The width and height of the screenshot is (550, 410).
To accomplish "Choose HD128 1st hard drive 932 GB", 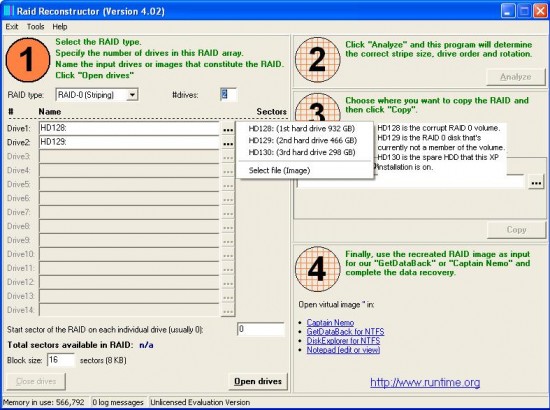I will tap(302, 128).
